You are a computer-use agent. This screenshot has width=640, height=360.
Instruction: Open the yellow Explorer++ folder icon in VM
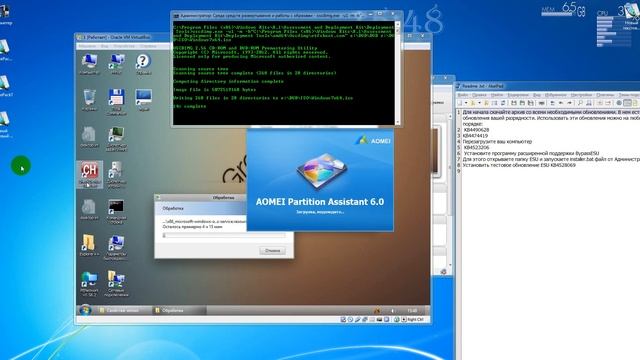[89, 244]
